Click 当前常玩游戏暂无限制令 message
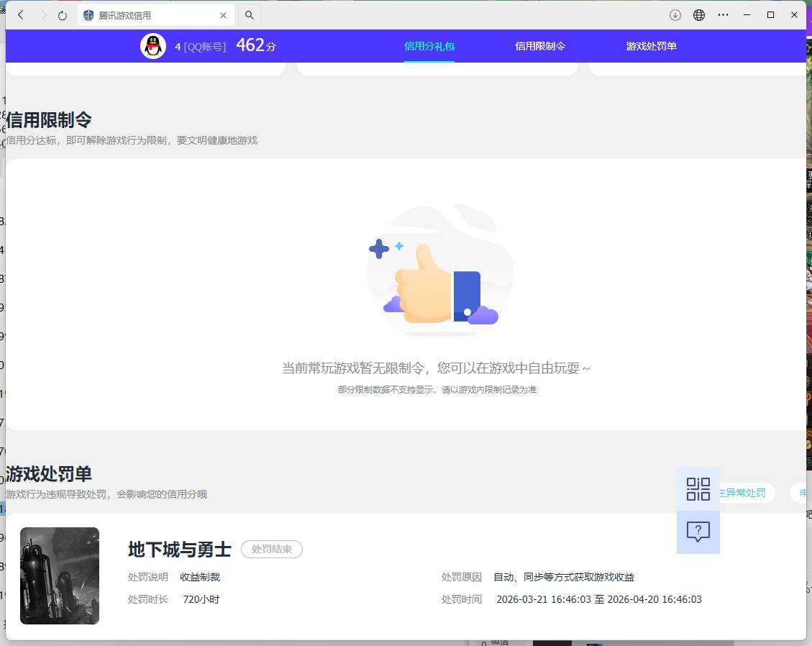This screenshot has width=812, height=646. click(x=436, y=368)
